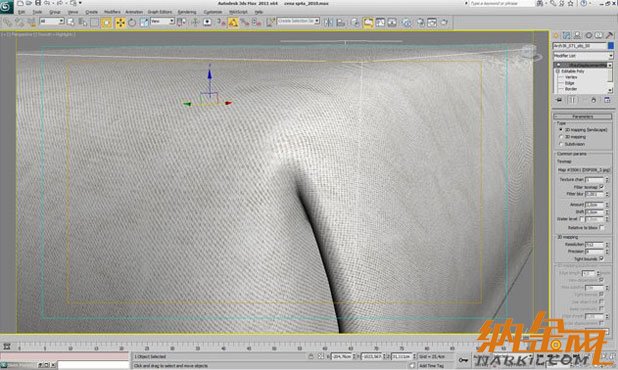Click the Mirror tool icon
The height and width of the screenshot is (370, 618).
pos(328,22)
